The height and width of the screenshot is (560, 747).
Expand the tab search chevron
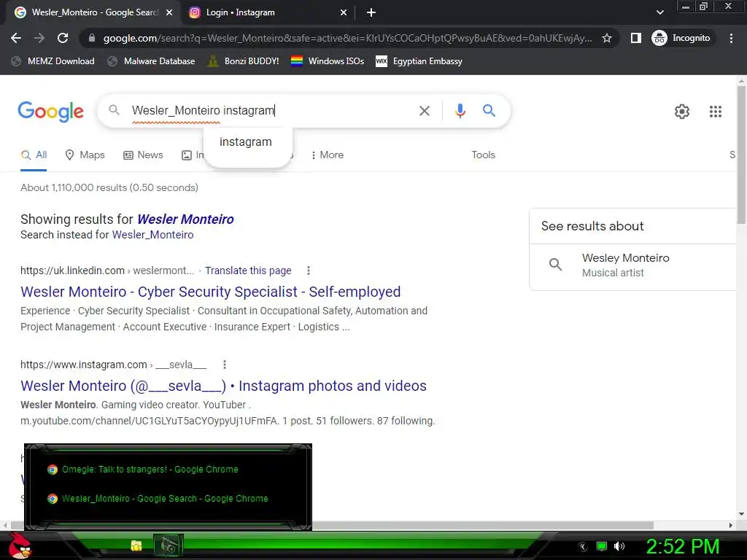point(659,12)
